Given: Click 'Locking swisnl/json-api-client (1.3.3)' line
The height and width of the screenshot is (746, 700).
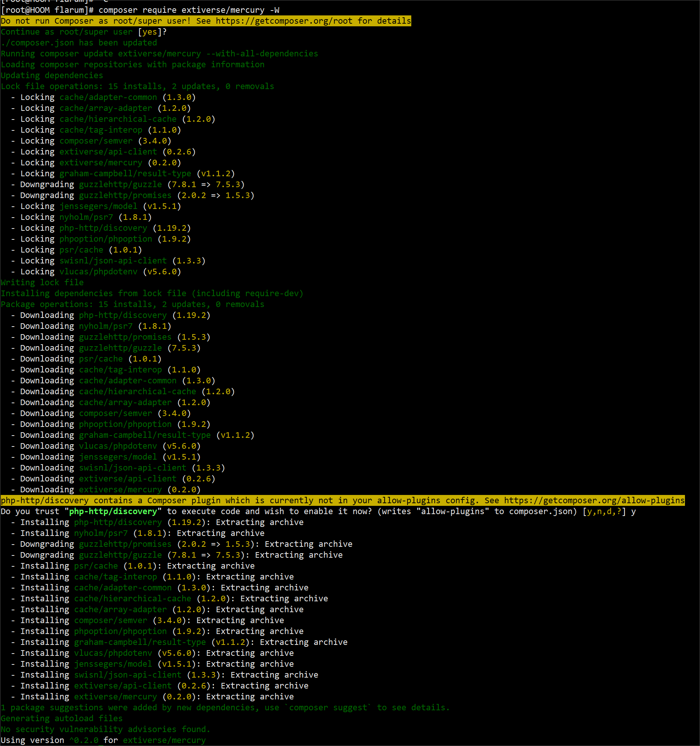Looking at the screenshot, I should [x=108, y=261].
